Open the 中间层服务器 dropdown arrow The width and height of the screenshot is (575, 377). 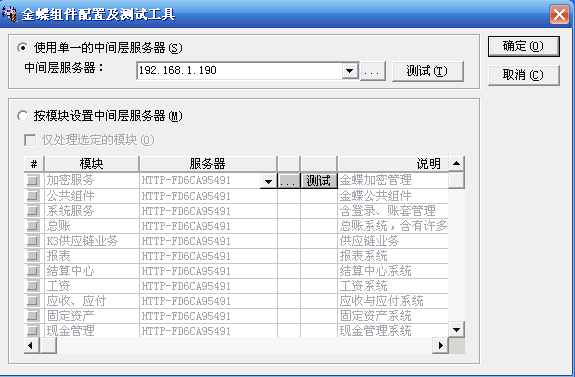click(x=350, y=70)
